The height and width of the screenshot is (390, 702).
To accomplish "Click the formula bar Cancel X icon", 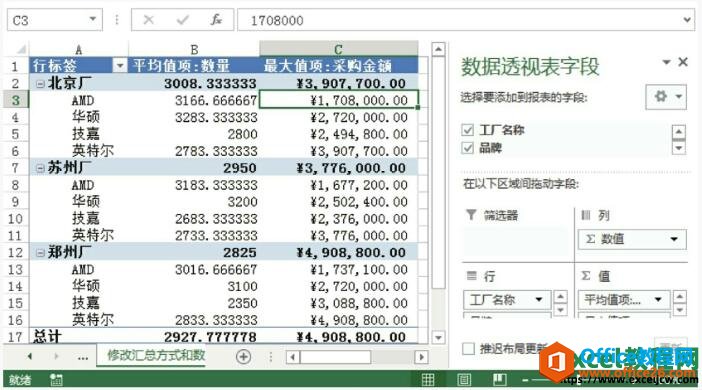I will (x=149, y=20).
